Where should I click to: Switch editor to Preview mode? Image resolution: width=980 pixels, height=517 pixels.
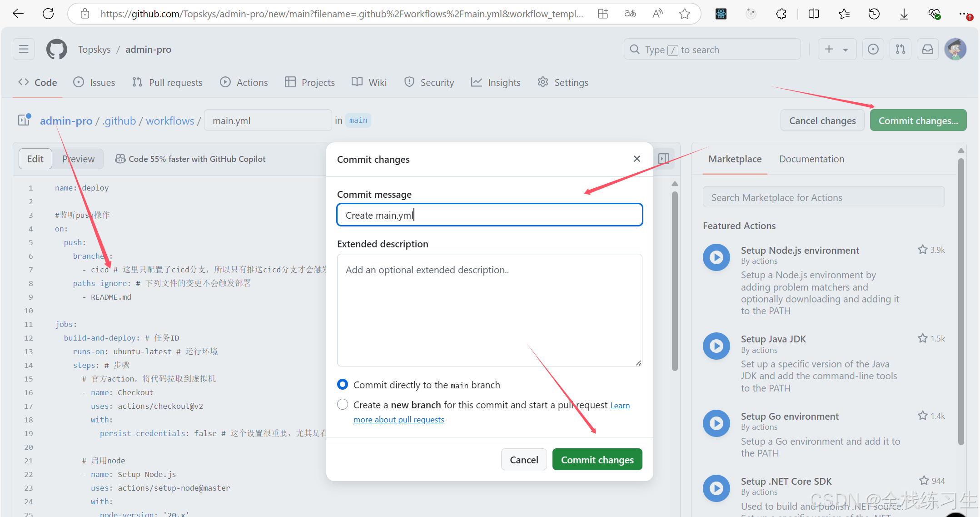pos(78,159)
